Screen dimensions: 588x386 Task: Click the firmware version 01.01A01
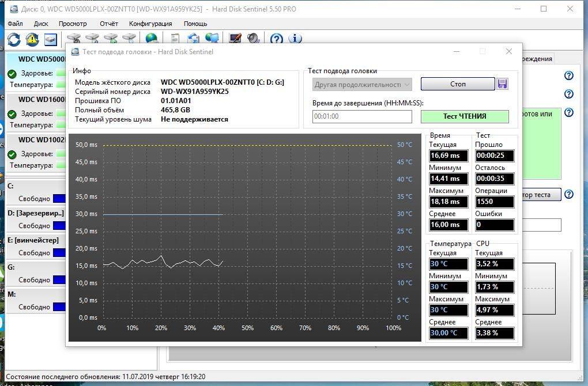coord(176,101)
